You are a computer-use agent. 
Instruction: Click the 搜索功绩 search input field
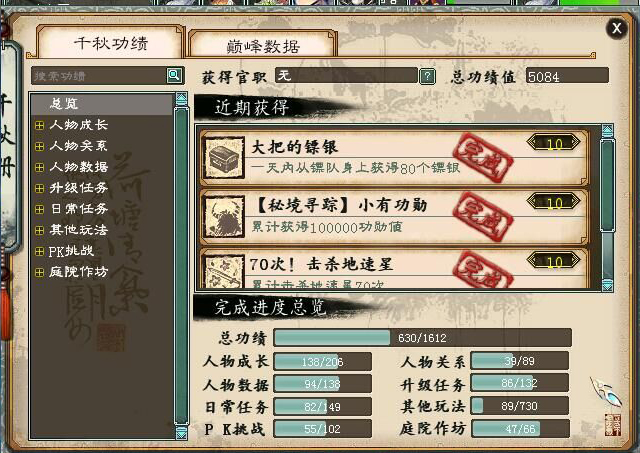[99, 76]
